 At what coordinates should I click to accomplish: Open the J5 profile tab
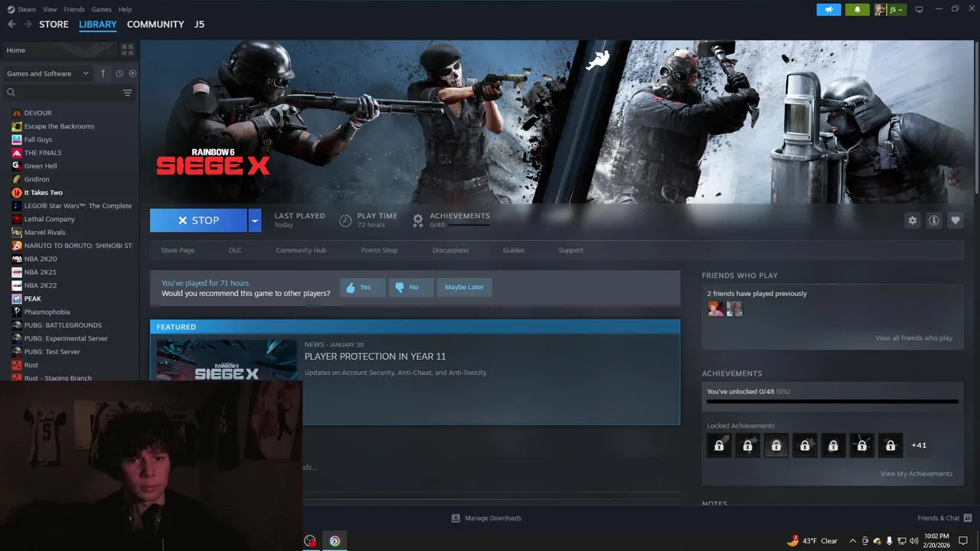(199, 24)
